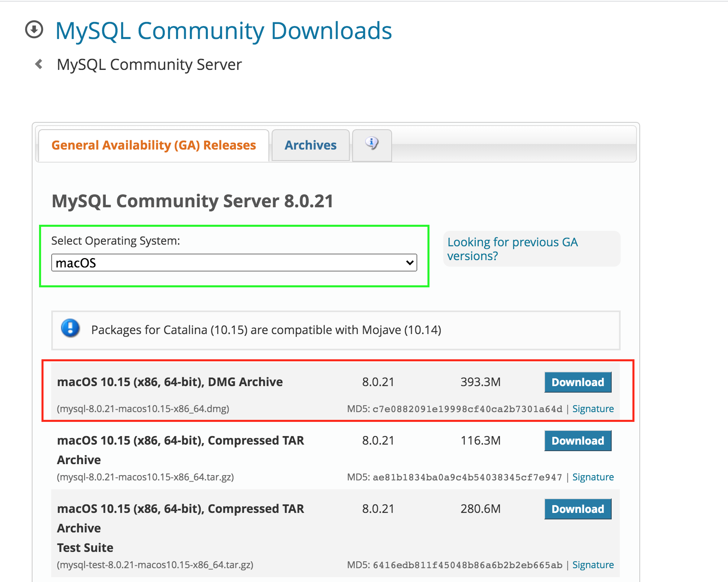Click MD5 hash 6416edb811f45048b86a6b2b2eb665ab
The image size is (728, 582).
tap(467, 565)
